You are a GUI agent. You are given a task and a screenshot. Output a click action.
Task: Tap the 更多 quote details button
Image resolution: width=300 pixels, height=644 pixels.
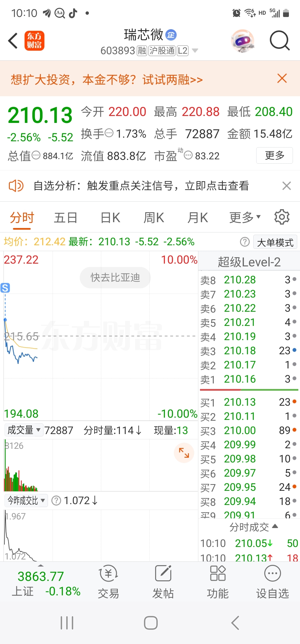pyautogui.click(x=274, y=155)
